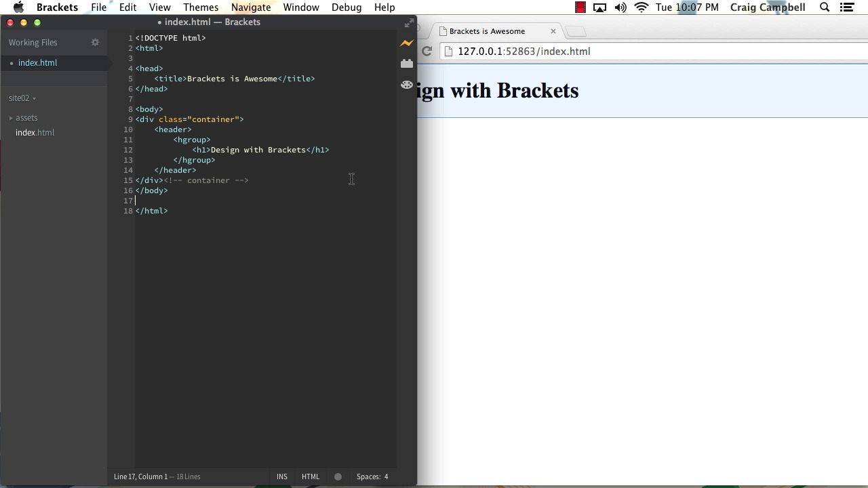868x488 pixels.
Task: Click the opening <hgroup> tag line
Action: (x=192, y=140)
